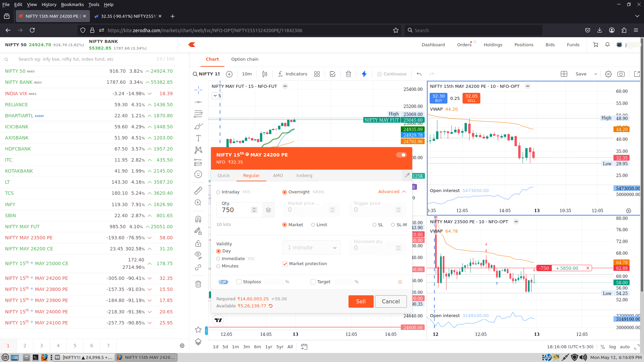Image resolution: width=644 pixels, height=362 pixels.
Task: Set chart range to 5d
Action: 225,347
